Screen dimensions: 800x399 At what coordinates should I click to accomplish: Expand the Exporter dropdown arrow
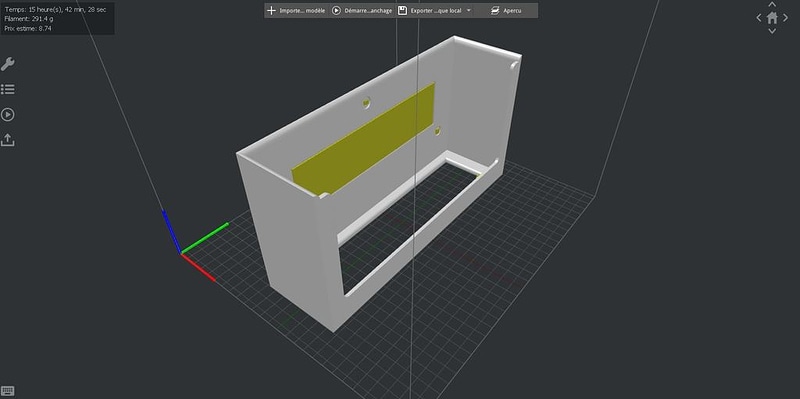(x=469, y=10)
